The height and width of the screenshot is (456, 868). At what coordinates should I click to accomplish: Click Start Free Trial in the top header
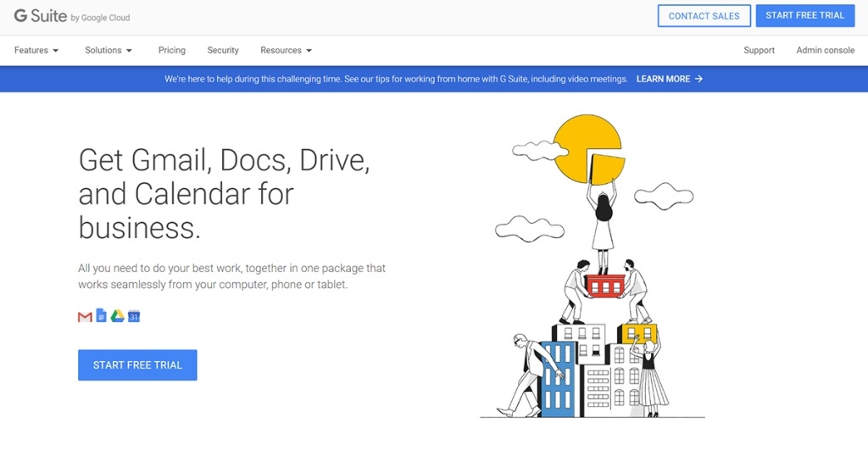tap(804, 16)
